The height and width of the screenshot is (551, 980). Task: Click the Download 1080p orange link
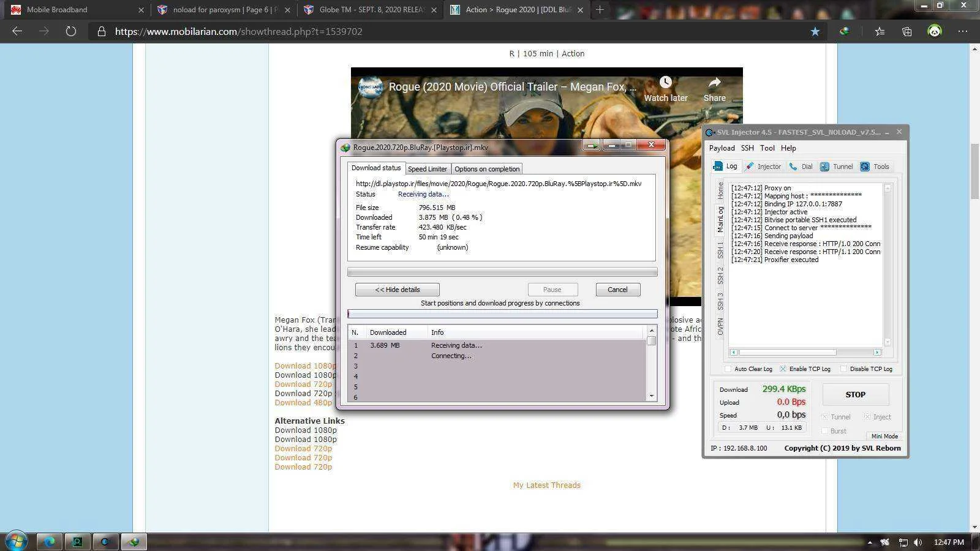pos(305,366)
